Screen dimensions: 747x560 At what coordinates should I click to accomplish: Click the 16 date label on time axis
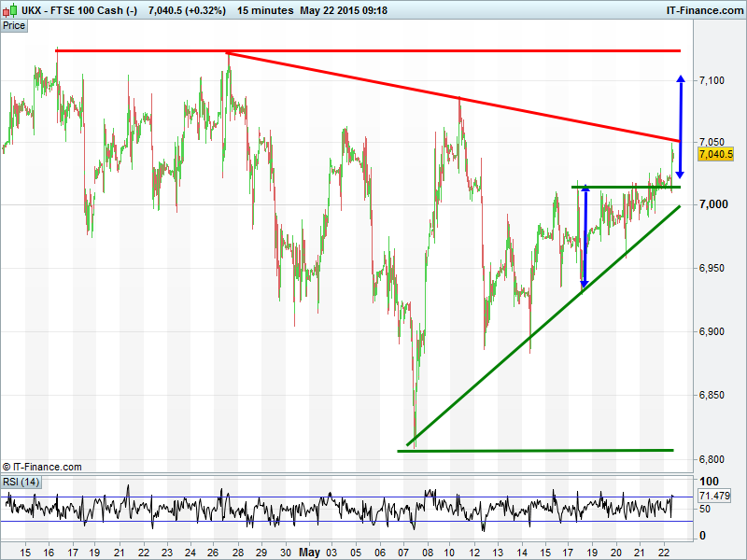pos(49,553)
